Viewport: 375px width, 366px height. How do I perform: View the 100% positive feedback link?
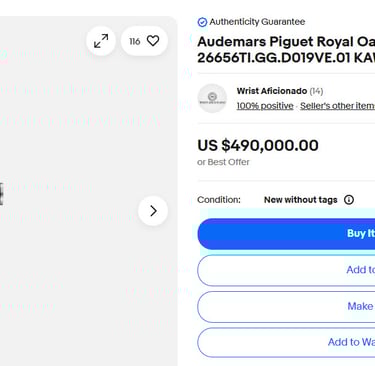tap(265, 106)
